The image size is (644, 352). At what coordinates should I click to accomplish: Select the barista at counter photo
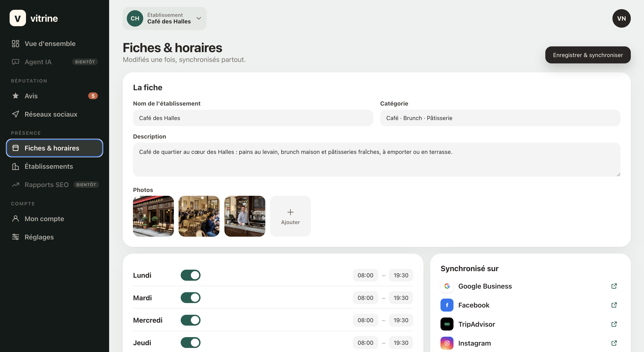click(244, 216)
